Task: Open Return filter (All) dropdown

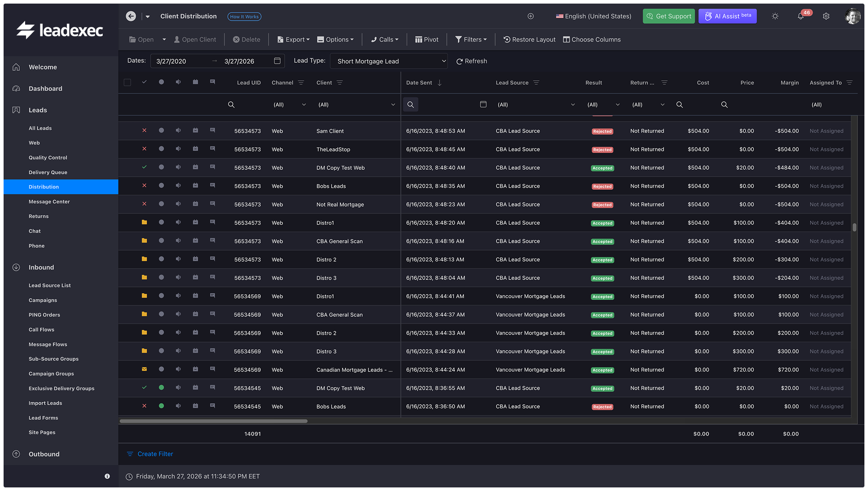Action: coord(648,104)
